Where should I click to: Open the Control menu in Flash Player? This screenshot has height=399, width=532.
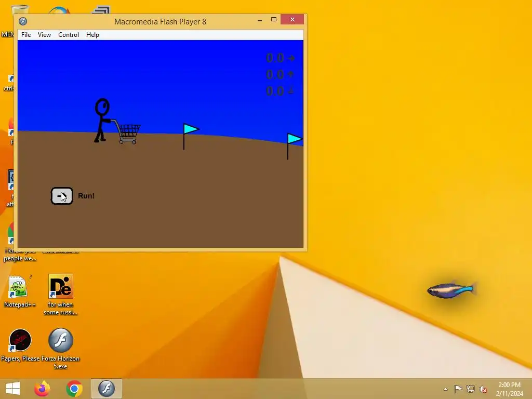click(68, 35)
